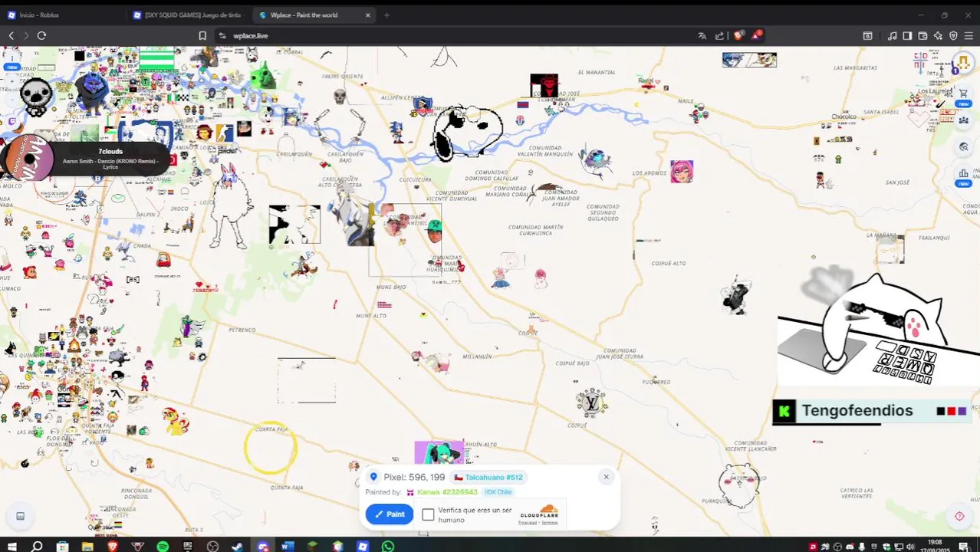Go back in browser history
The image size is (980, 552).
coord(11,35)
